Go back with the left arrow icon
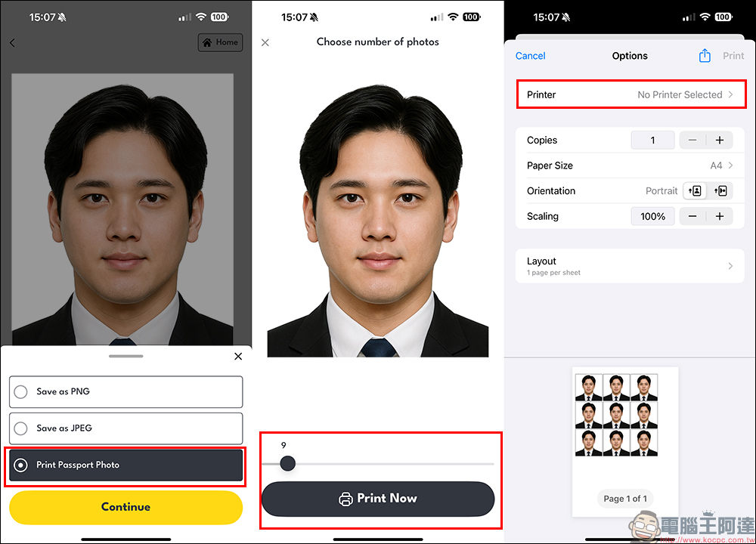756x544 pixels. pyautogui.click(x=12, y=43)
